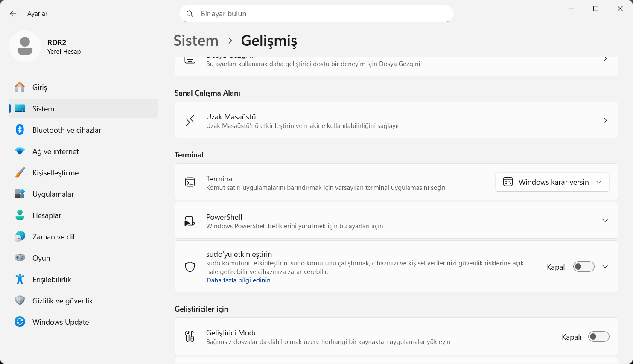Open Kişiselleştirme settings
This screenshot has height=364, width=633.
point(83,172)
